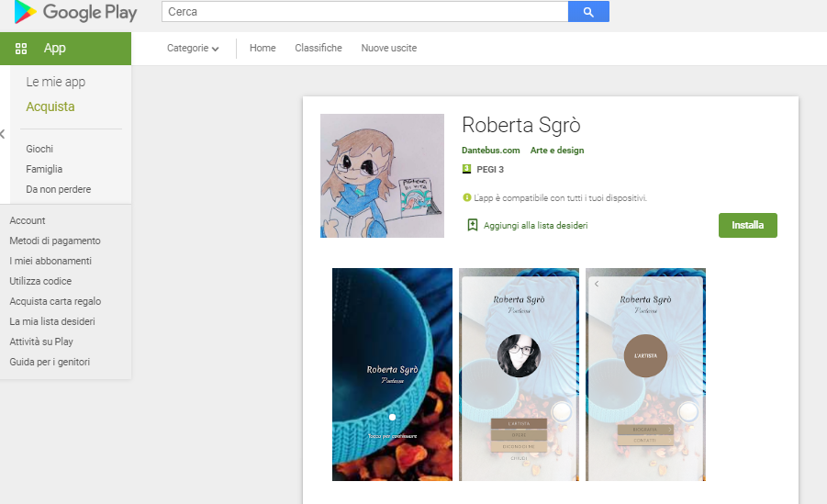Open Nuove uscite tab

point(388,49)
